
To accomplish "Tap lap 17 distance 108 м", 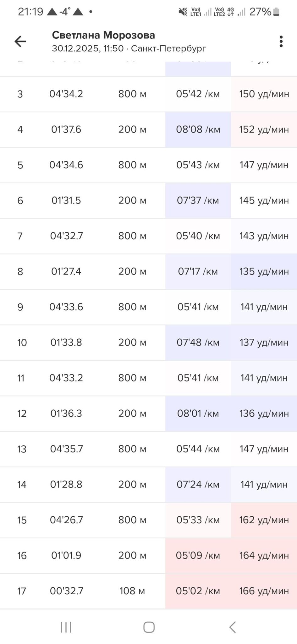I will (x=132, y=591).
